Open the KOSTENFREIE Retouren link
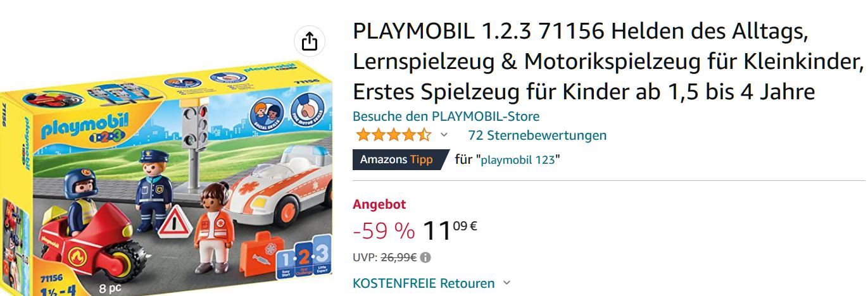868x296 pixels. click(x=424, y=283)
